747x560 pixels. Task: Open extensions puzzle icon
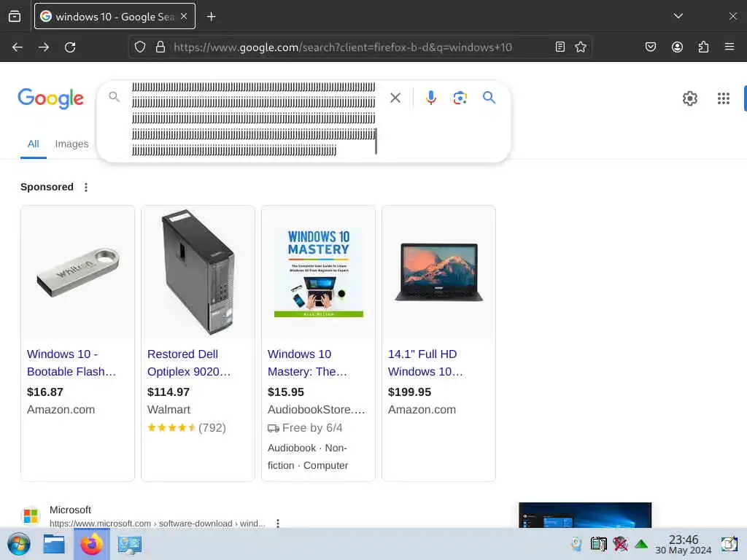(x=703, y=47)
